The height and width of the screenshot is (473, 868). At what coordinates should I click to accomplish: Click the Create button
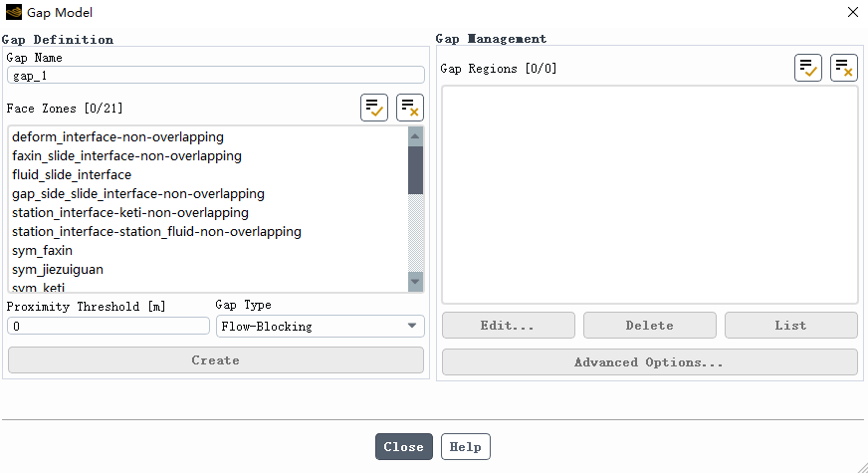coord(216,360)
